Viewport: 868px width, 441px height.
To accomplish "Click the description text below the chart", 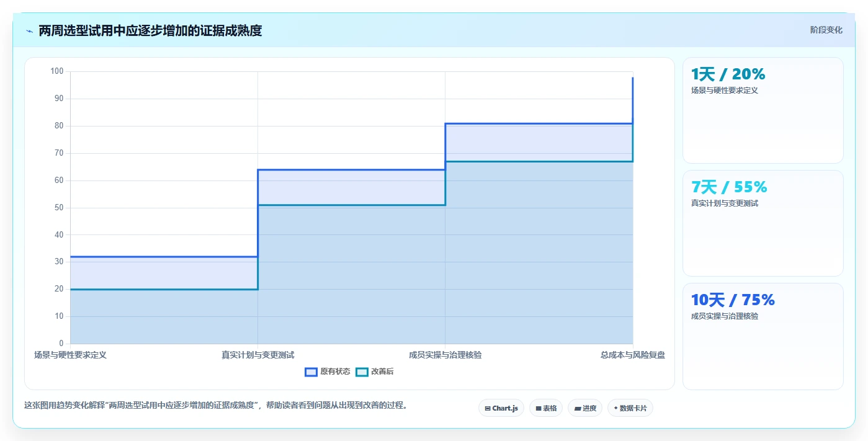I will pos(216,405).
